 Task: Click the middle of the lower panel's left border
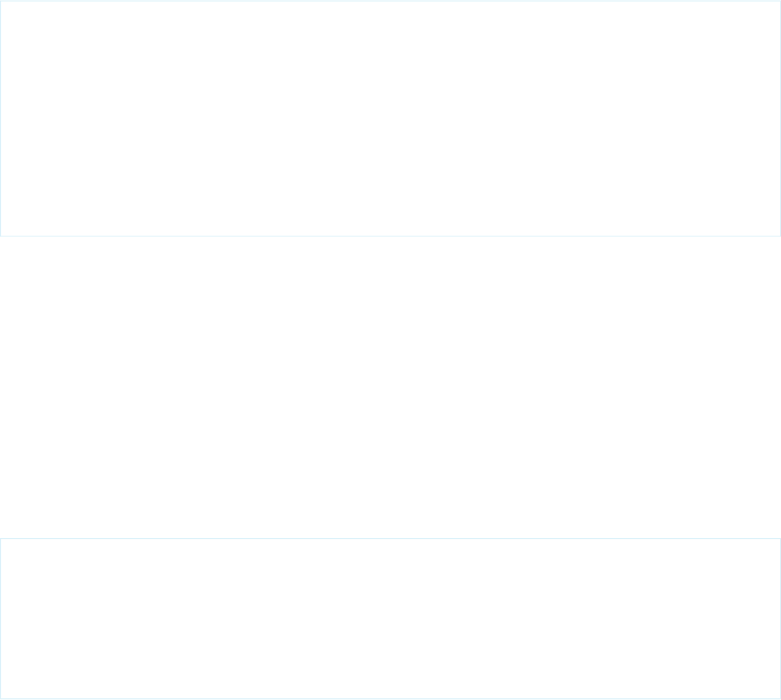tap(1, 618)
